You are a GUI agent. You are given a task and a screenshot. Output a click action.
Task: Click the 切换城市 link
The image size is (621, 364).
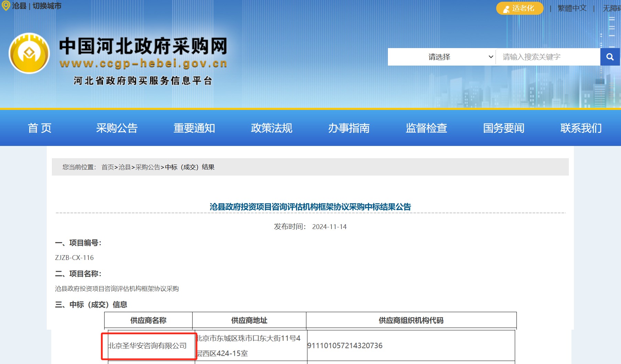pos(47,6)
